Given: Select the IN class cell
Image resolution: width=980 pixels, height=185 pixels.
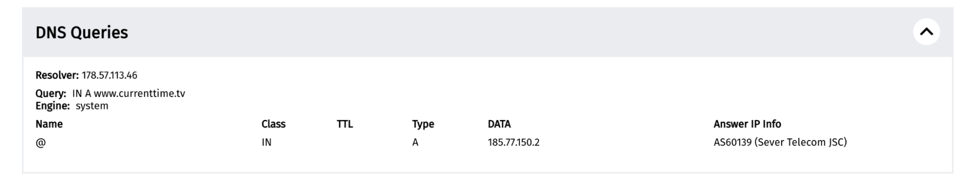Looking at the screenshot, I should tap(266, 142).
